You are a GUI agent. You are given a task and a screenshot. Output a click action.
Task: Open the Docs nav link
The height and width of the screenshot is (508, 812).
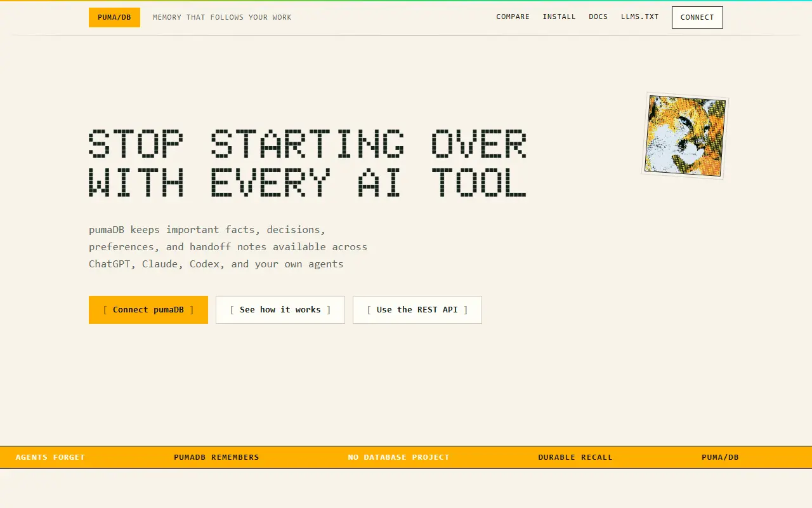(x=598, y=17)
